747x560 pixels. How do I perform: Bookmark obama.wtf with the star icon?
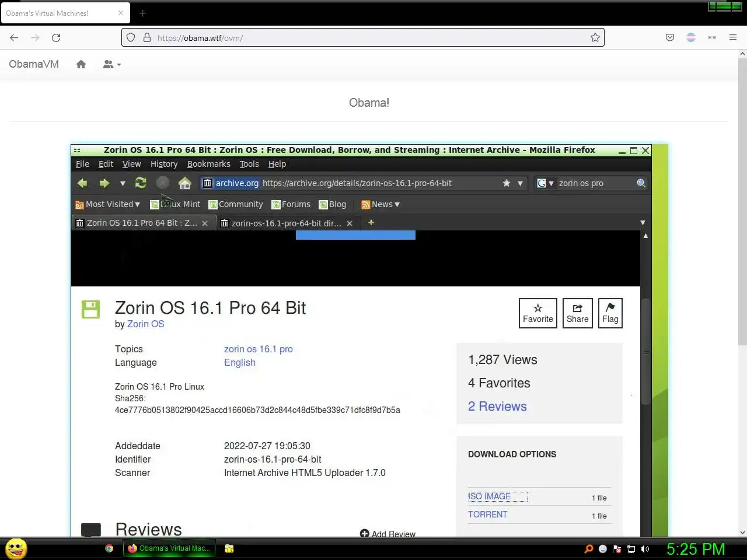(x=595, y=37)
